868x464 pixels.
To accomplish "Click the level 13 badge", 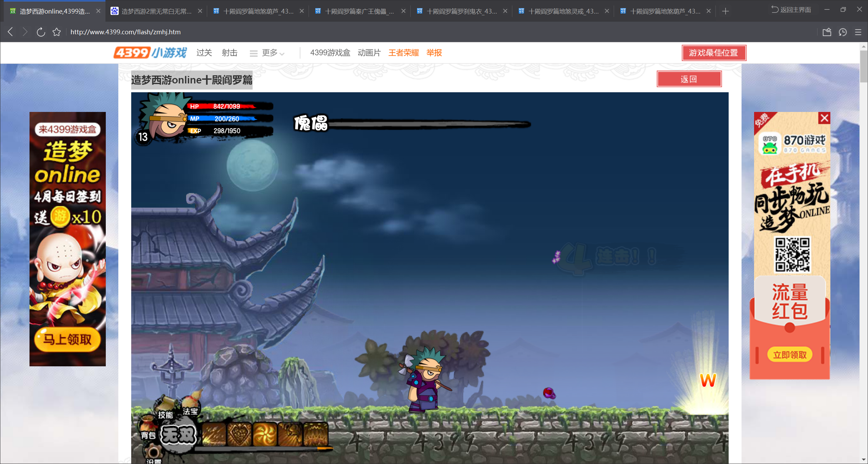I will pyautogui.click(x=143, y=137).
